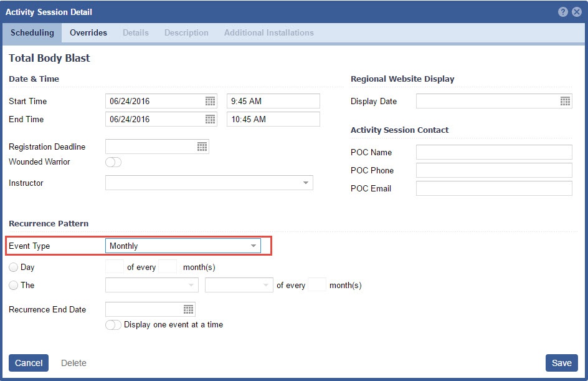Screen dimensions: 588x381
Task: Open the End Time calendar picker
Action: 210,119
